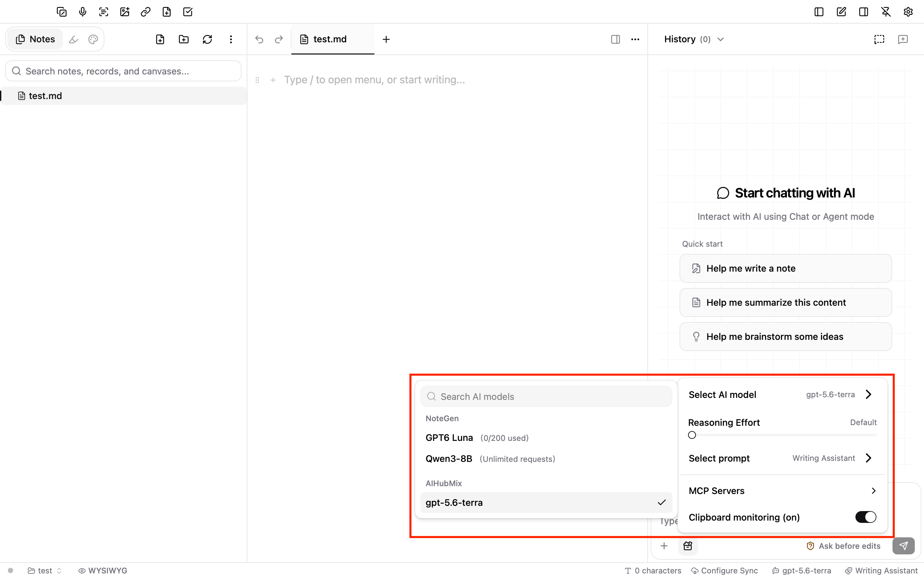Image resolution: width=924 pixels, height=578 pixels.
Task: Expand the MCP Servers submenu
Action: 782,490
